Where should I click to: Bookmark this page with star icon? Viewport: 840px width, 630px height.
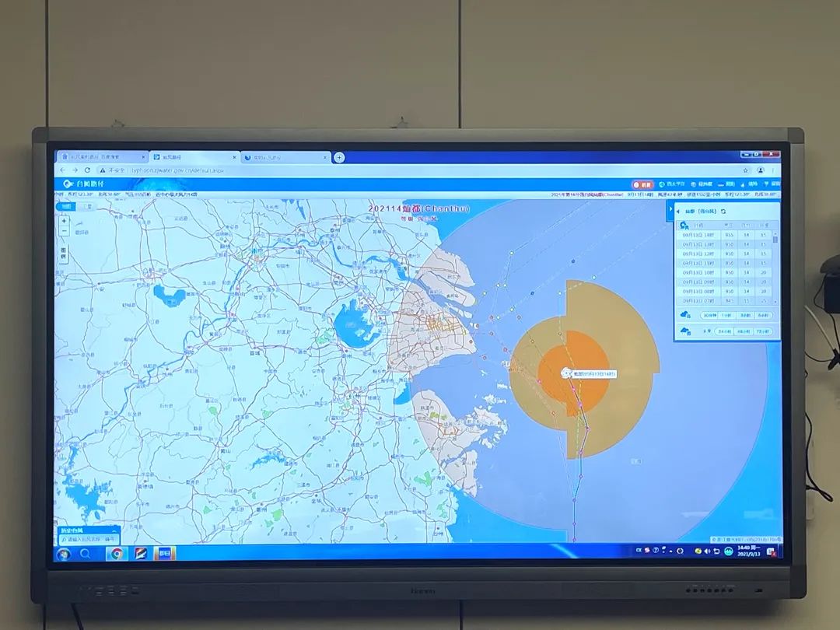pos(745,170)
